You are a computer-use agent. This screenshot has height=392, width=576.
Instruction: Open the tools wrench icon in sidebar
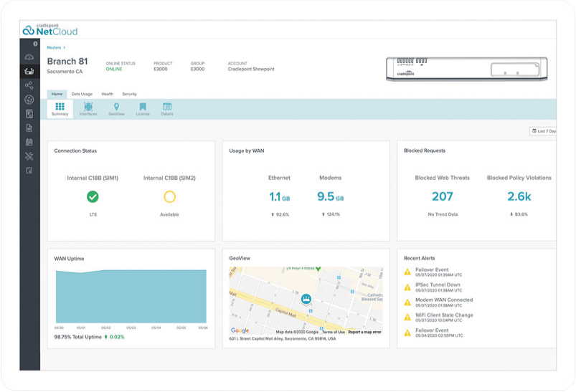pyautogui.click(x=29, y=156)
